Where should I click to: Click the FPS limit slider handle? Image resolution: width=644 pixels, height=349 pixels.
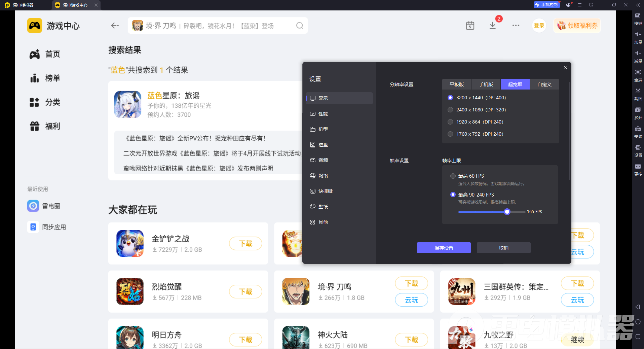(x=507, y=212)
